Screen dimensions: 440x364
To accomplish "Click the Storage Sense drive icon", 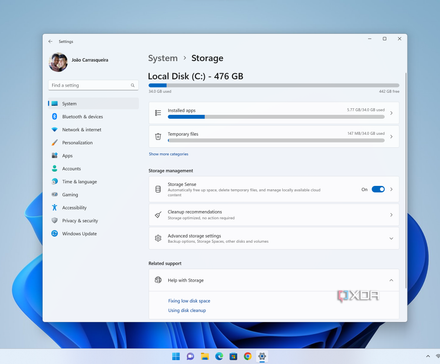I will coord(158,189).
